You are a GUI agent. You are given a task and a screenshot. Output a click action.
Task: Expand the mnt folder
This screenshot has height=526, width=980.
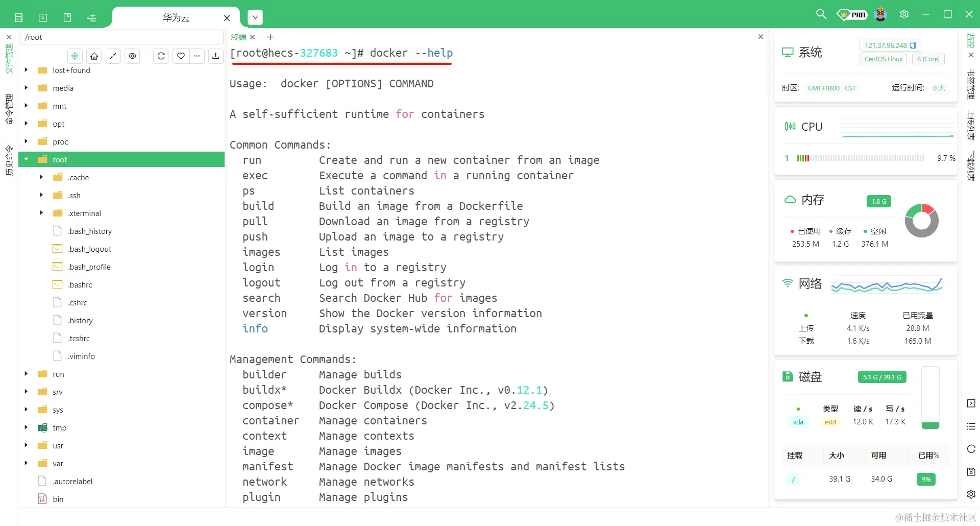click(x=26, y=106)
